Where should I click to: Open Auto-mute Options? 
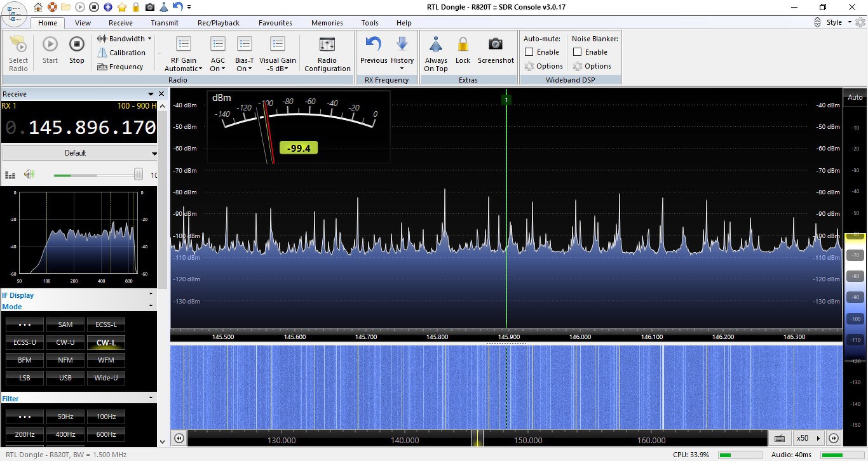pos(544,66)
